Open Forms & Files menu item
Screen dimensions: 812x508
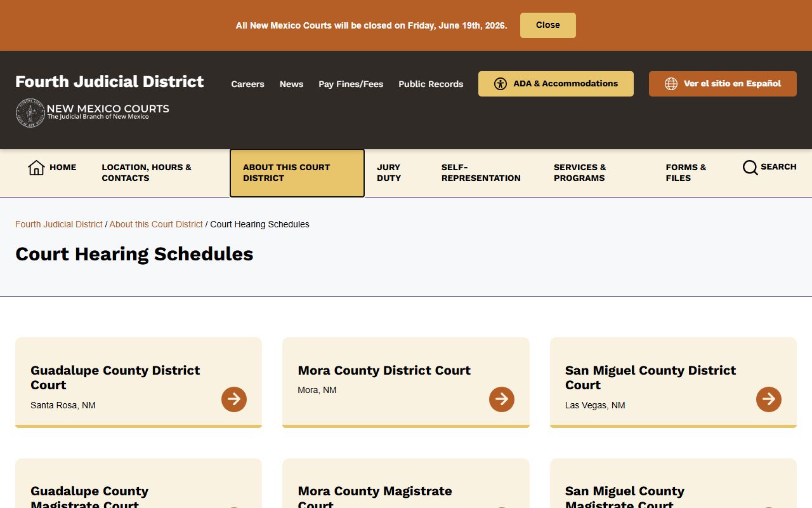pyautogui.click(x=686, y=173)
